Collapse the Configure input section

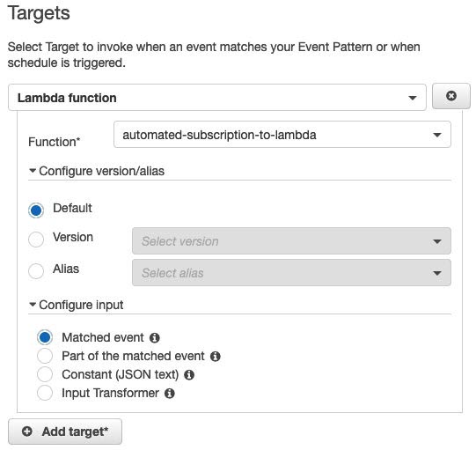click(x=76, y=305)
